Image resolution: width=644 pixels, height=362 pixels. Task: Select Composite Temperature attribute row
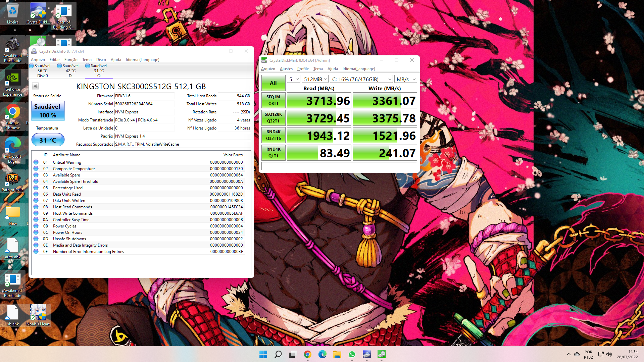click(139, 169)
